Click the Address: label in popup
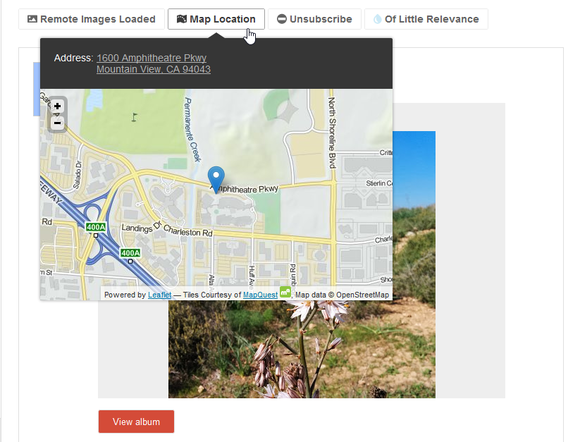The height and width of the screenshot is (442, 580). 73,58
